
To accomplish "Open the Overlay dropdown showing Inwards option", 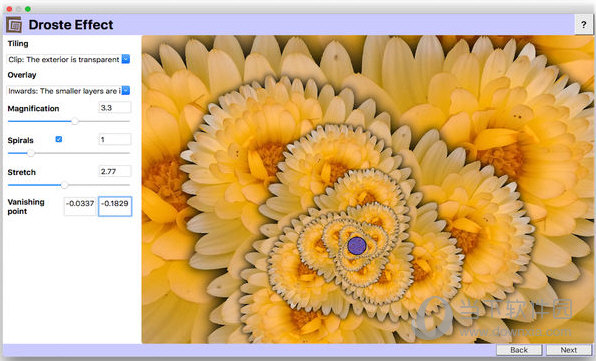I will [x=68, y=91].
